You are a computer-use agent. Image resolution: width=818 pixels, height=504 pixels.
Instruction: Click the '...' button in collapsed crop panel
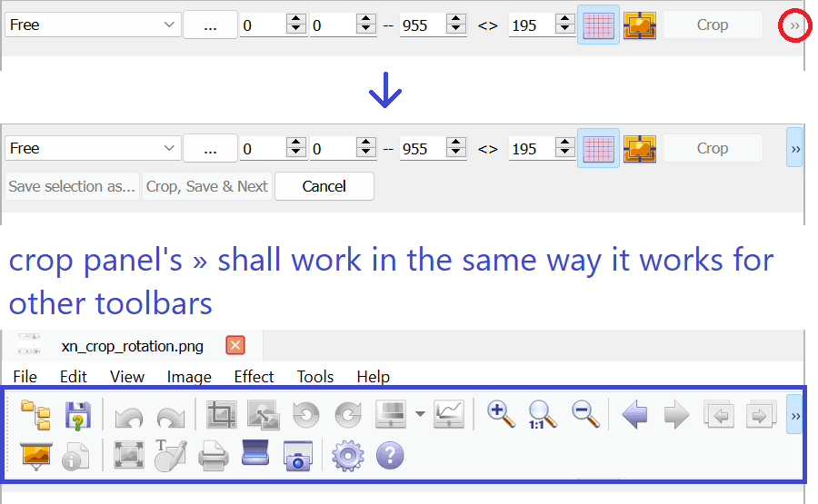pos(210,25)
